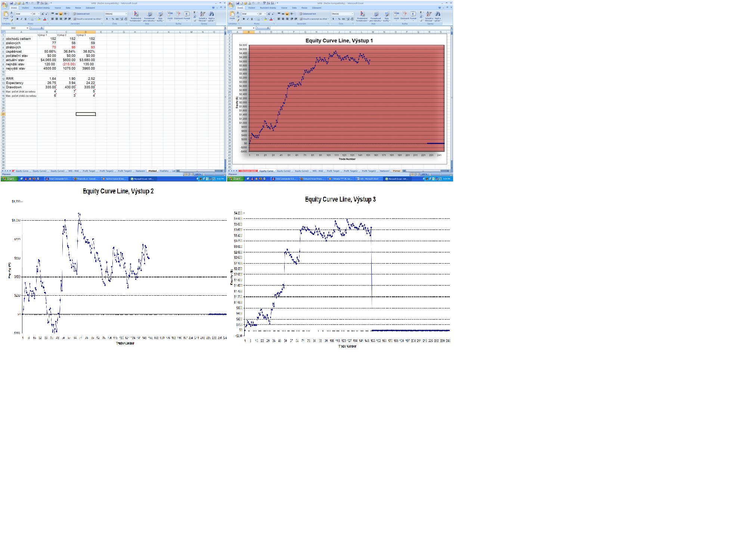The width and height of the screenshot is (747, 560).
Task: Click the yellow fill color bucket in left window
Action: tap(39, 19)
